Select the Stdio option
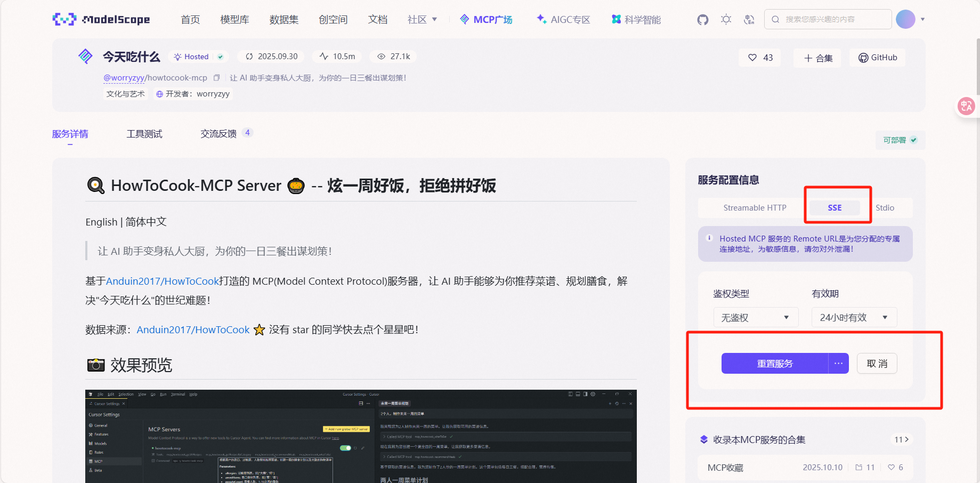The height and width of the screenshot is (483, 980). 885,208
